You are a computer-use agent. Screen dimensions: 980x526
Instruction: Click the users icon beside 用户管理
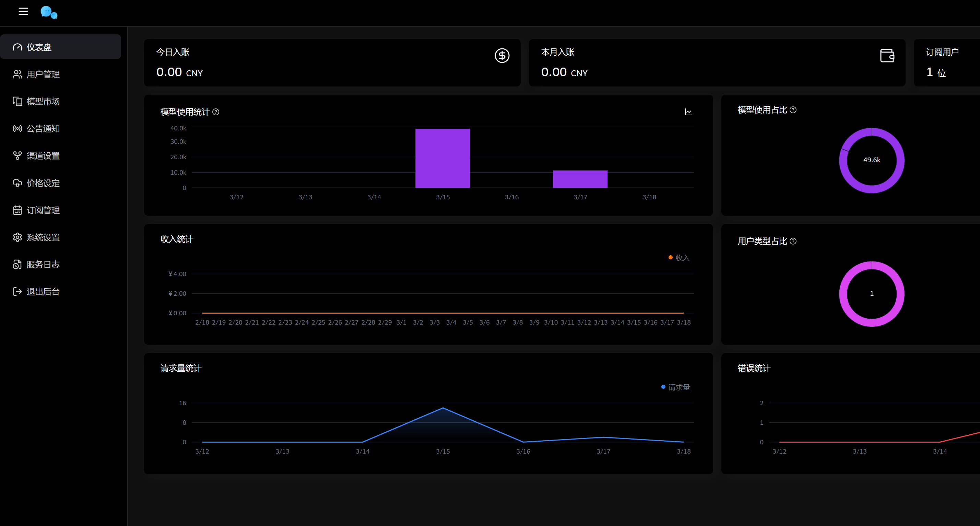click(17, 74)
